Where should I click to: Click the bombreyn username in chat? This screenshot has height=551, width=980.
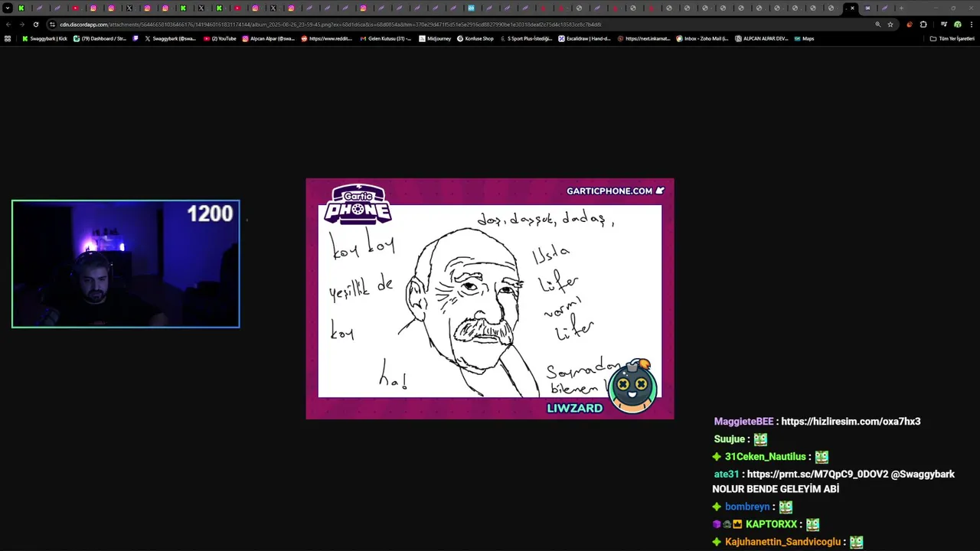pos(747,507)
